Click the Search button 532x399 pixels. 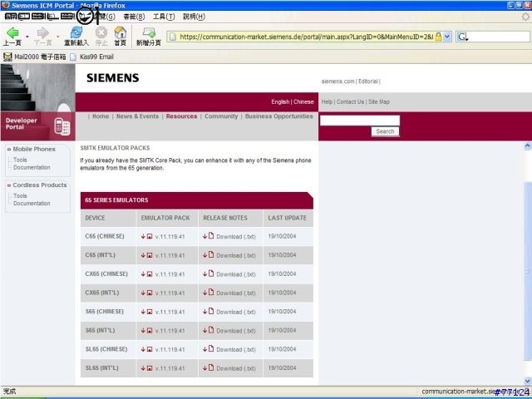click(385, 131)
